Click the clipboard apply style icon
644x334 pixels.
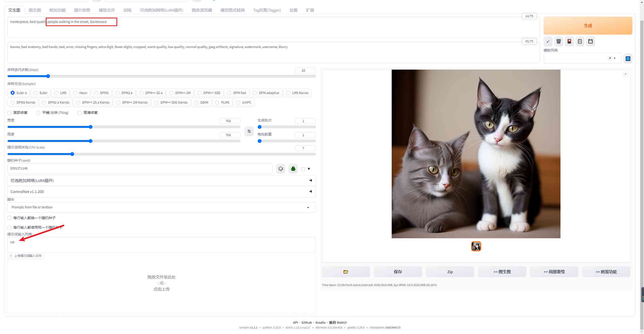click(x=580, y=41)
